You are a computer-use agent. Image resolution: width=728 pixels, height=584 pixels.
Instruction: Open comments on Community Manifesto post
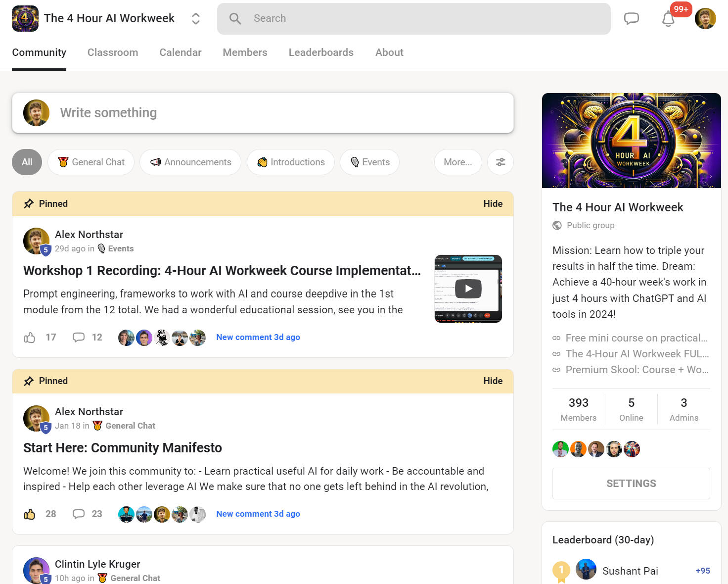tap(79, 514)
